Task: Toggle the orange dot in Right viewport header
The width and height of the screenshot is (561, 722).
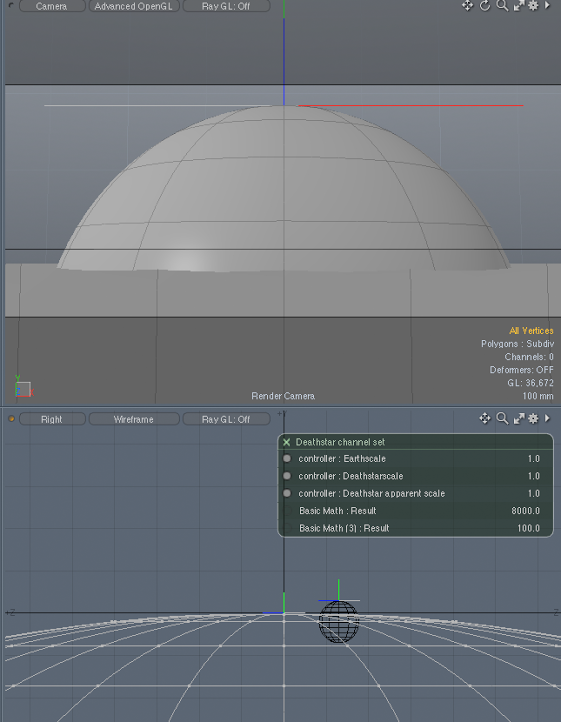Action: [12, 419]
